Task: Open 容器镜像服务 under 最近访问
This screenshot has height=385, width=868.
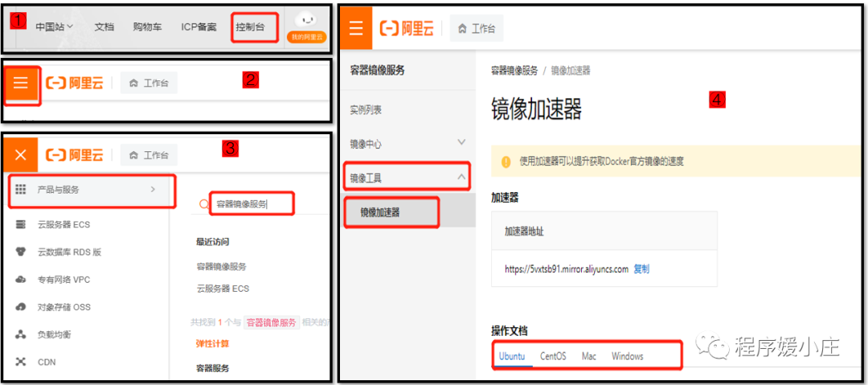Action: 222,267
